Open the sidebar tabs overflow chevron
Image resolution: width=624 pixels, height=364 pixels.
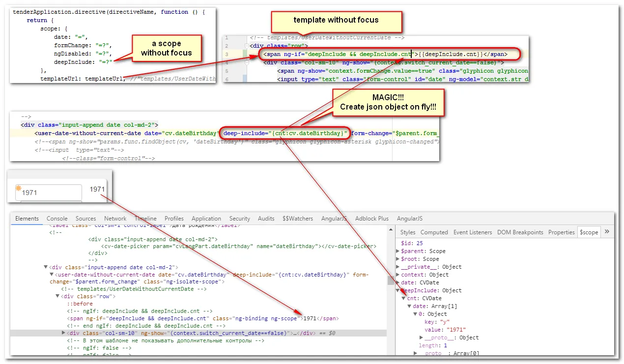[x=607, y=232]
